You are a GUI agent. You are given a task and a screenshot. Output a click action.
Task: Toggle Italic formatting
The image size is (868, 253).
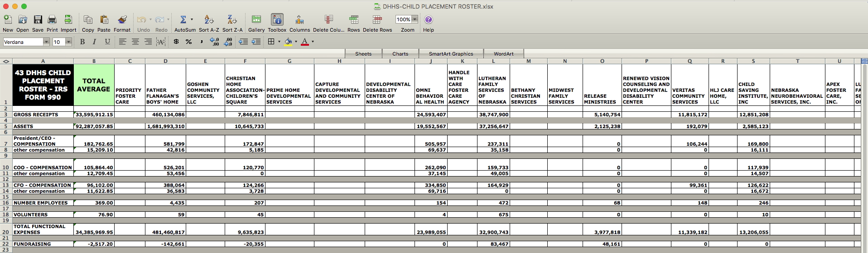point(94,42)
